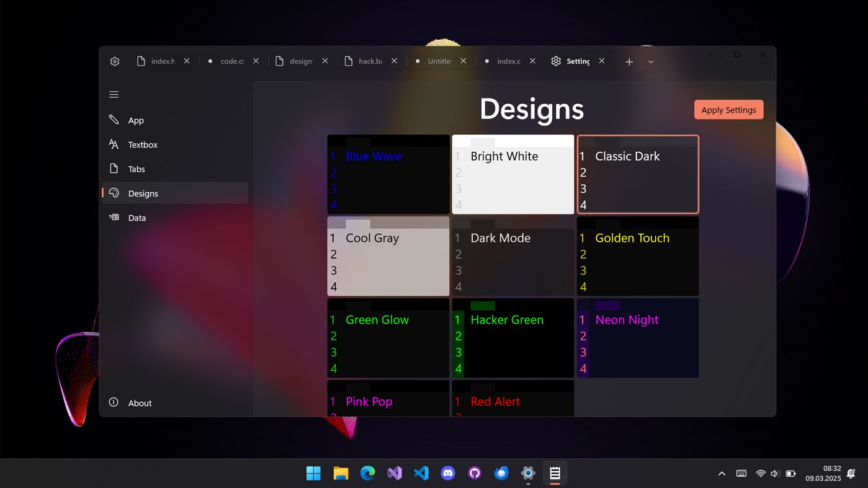Expand the tab list dropdown chevron
Screen dimensions: 868x488
pyautogui.click(x=651, y=61)
